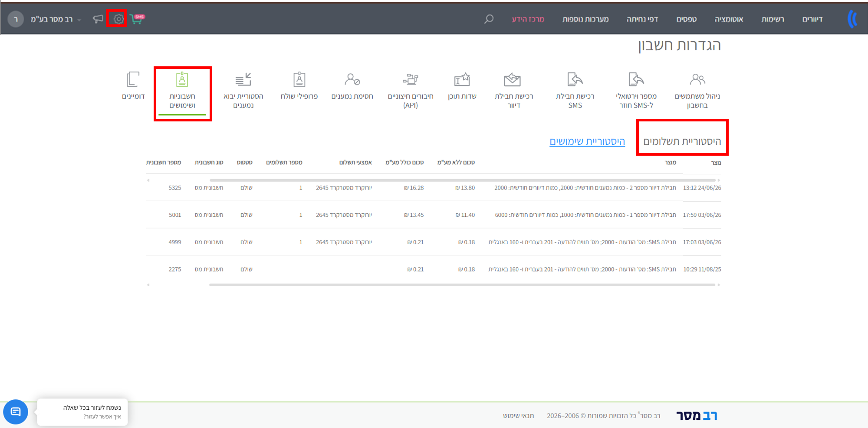Click the רב מסר footer logo
Image resolution: width=868 pixels, height=428 pixels.
(x=697, y=415)
